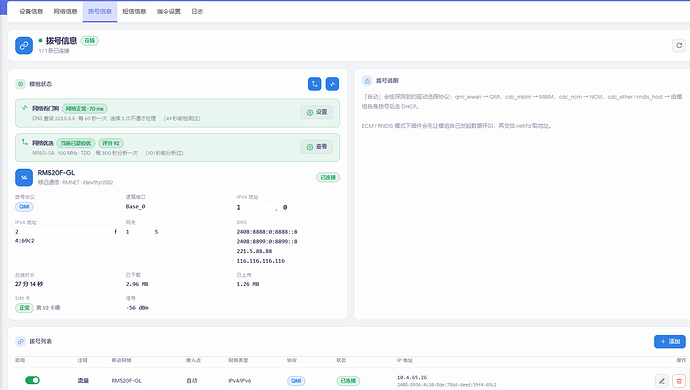The width and height of the screenshot is (690, 390).
Task: Select the 拨号信息 tab
Action: (x=100, y=11)
